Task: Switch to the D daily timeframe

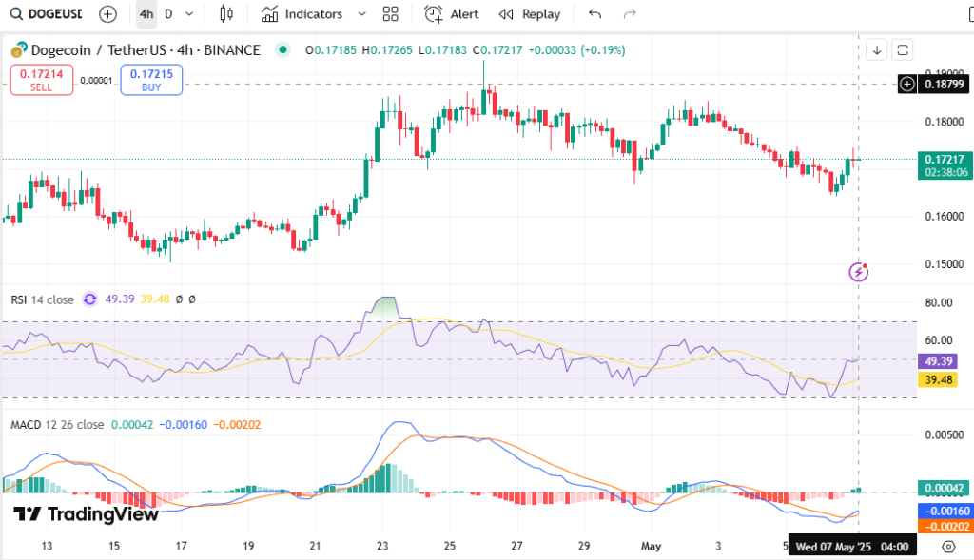Action: [x=168, y=13]
